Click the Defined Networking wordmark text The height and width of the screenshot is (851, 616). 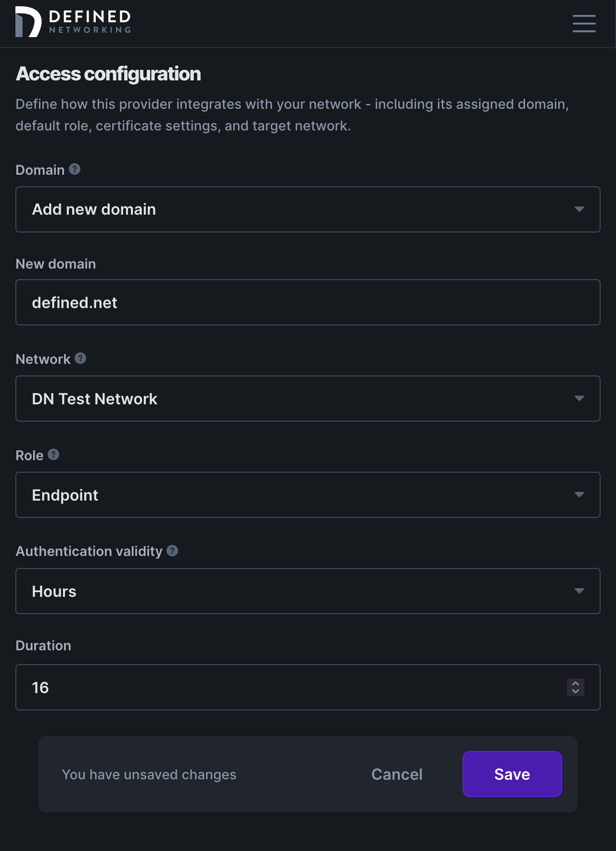(90, 22)
